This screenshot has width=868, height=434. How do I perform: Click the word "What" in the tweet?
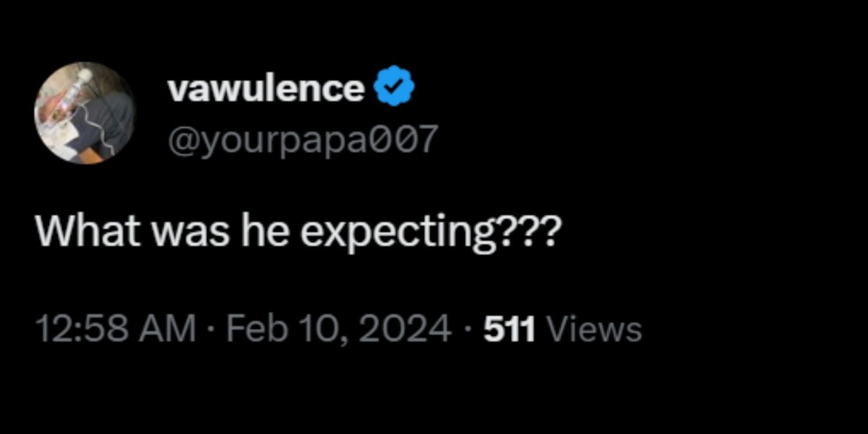87,231
